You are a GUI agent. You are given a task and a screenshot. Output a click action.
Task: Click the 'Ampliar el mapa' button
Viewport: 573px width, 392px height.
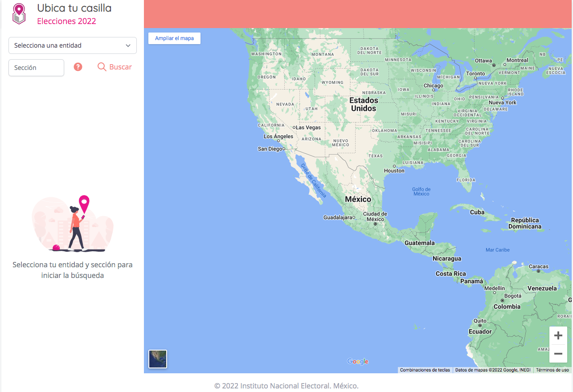click(174, 38)
